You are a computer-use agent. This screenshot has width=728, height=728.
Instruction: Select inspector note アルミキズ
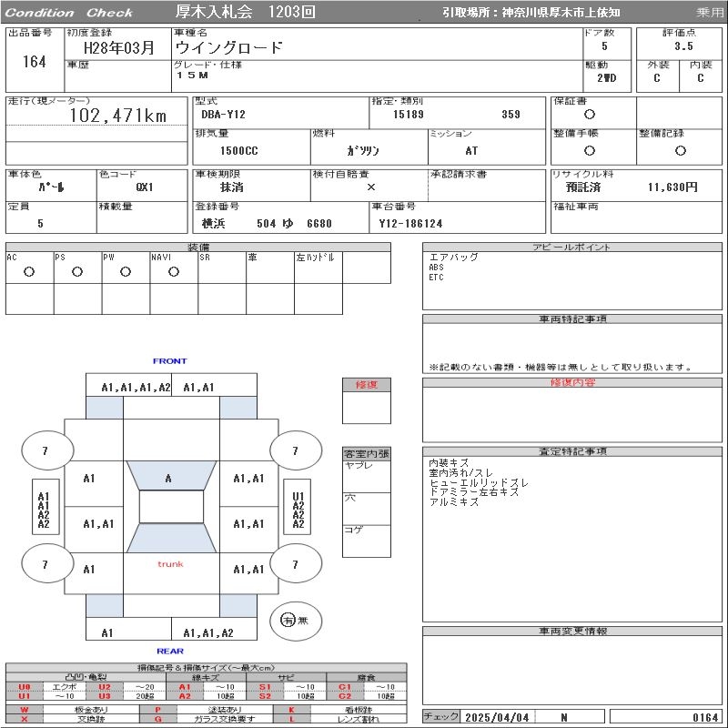point(453,502)
